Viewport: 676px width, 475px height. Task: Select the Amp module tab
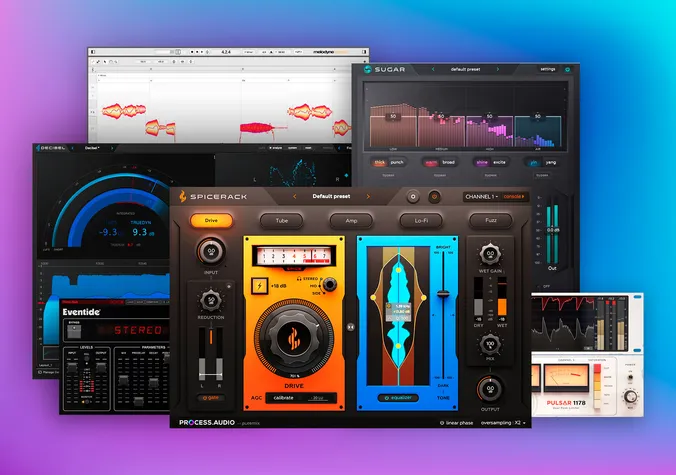(x=351, y=221)
